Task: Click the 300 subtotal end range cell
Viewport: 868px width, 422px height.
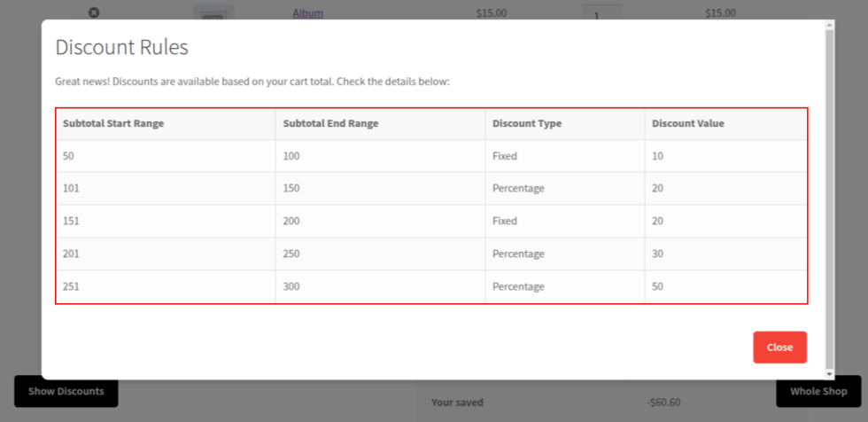Action: click(291, 286)
